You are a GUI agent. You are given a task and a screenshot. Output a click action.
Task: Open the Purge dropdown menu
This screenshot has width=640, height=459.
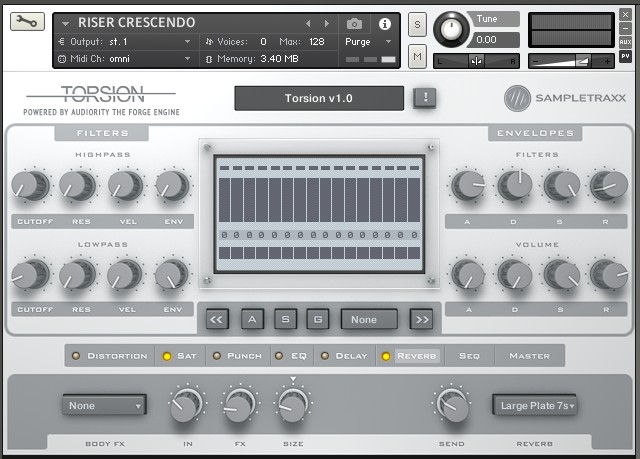tap(366, 42)
